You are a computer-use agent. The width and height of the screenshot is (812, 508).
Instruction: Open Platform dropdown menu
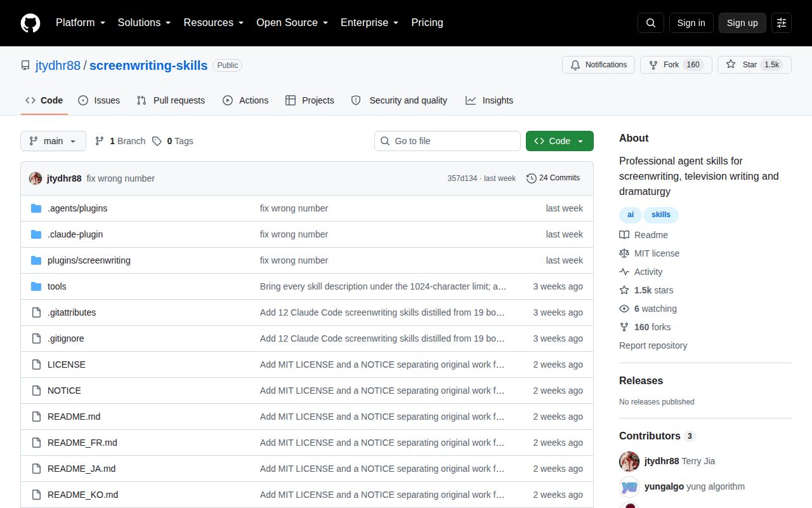[x=80, y=23]
